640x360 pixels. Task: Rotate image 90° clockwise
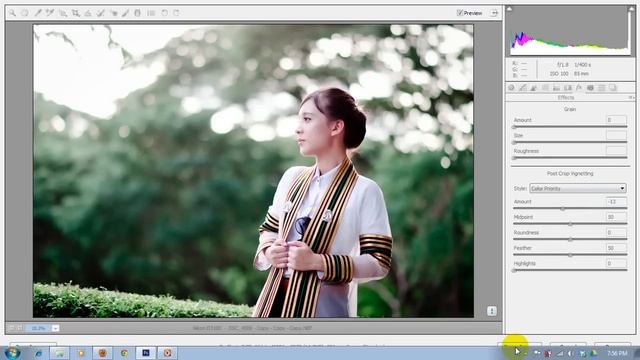pos(176,13)
